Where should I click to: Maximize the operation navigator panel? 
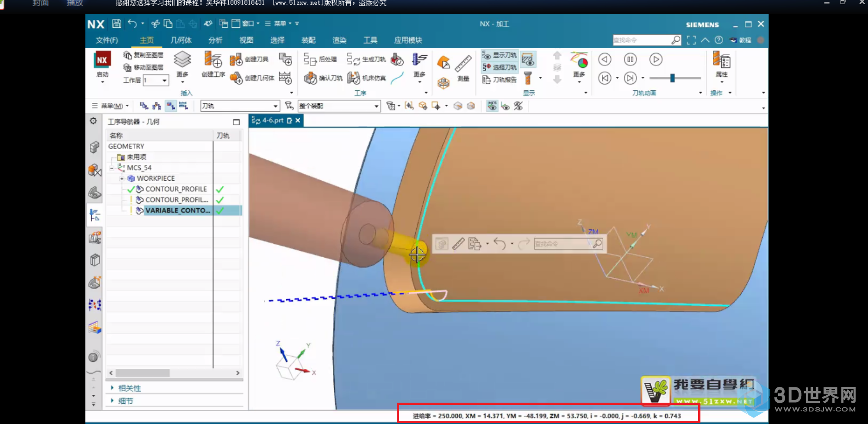[236, 122]
